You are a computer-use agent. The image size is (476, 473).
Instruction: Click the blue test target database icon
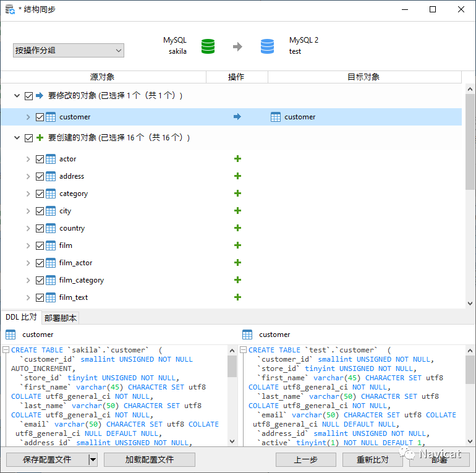(x=267, y=46)
